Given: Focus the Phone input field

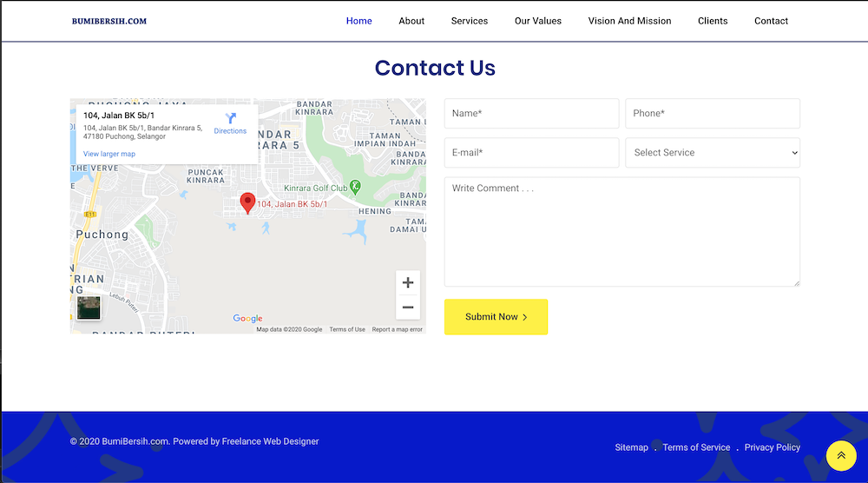Looking at the screenshot, I should pos(713,114).
